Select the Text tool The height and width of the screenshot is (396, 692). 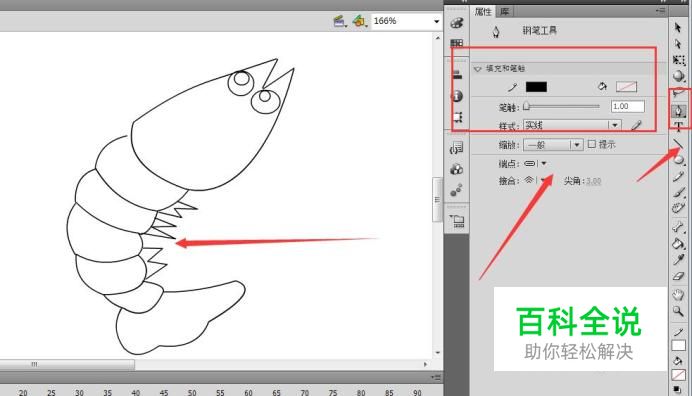coord(679,127)
